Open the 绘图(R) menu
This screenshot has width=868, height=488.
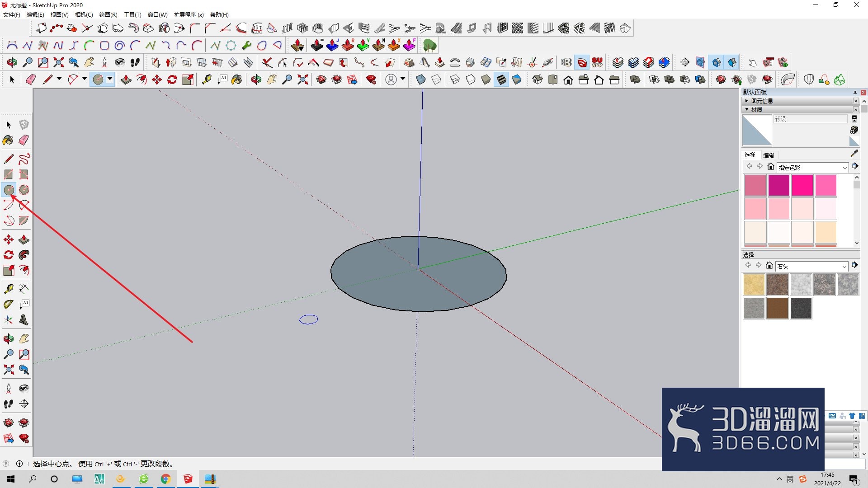(x=108, y=14)
